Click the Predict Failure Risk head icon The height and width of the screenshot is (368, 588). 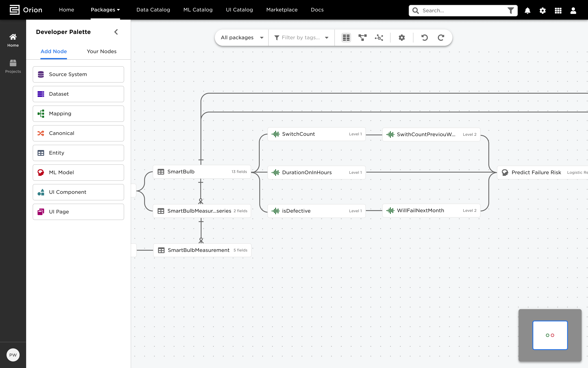point(505,172)
